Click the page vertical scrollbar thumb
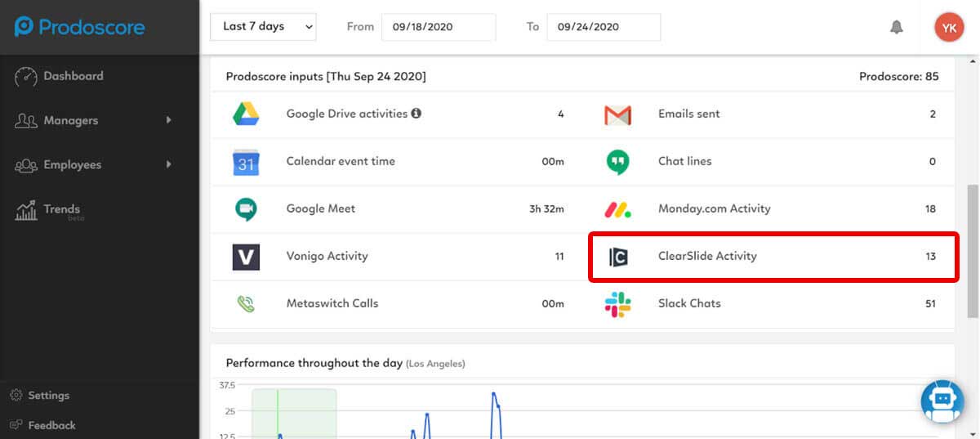Screen dimensions: 980x439 (973, 251)
